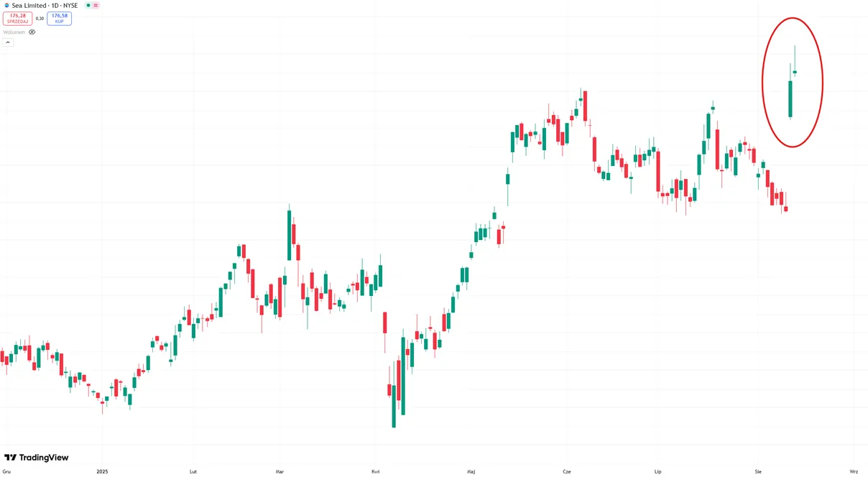Collapse the indicator legend with chevron button
Image resolution: width=868 pixels, height=477 pixels.
click(x=8, y=42)
